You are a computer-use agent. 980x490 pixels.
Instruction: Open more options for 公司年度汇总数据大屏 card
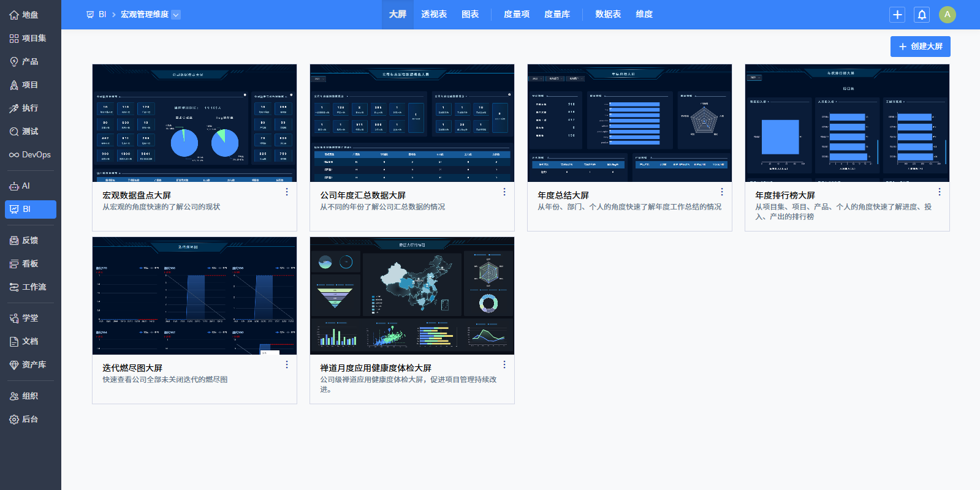(504, 192)
